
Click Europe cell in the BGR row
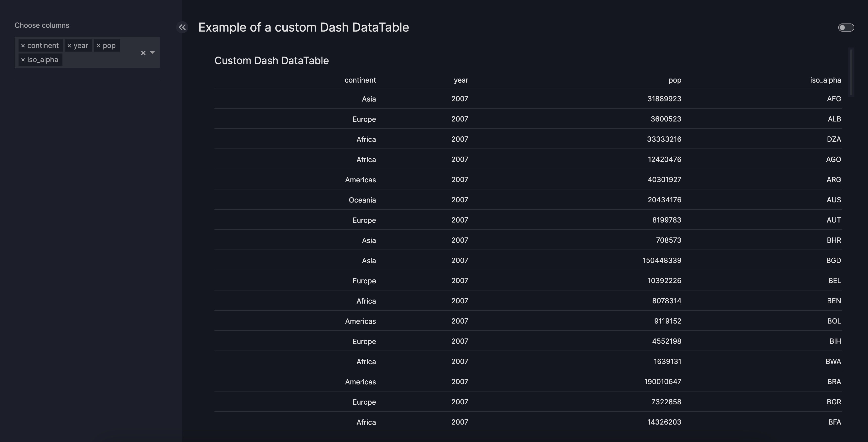pos(364,402)
